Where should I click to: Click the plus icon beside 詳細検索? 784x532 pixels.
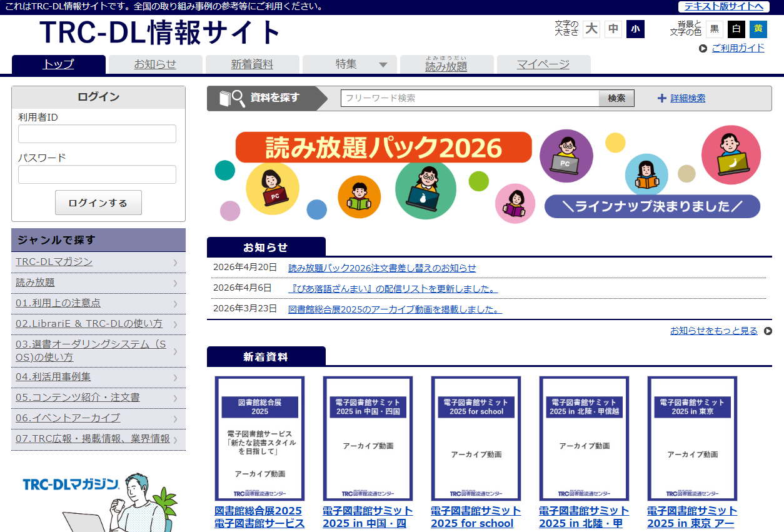coord(662,98)
